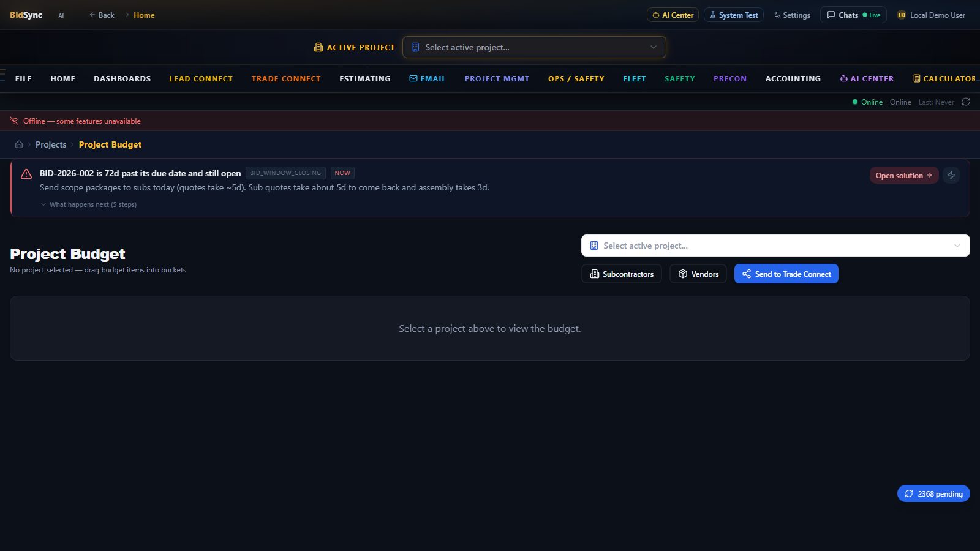This screenshot has width=980, height=551.
Task: Open PROJECT MGMT menu
Action: pos(497,78)
